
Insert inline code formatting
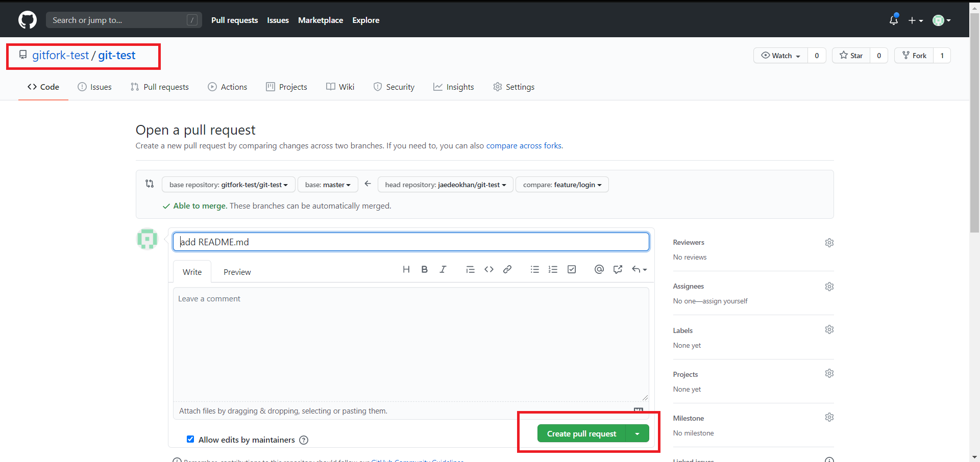coord(489,269)
